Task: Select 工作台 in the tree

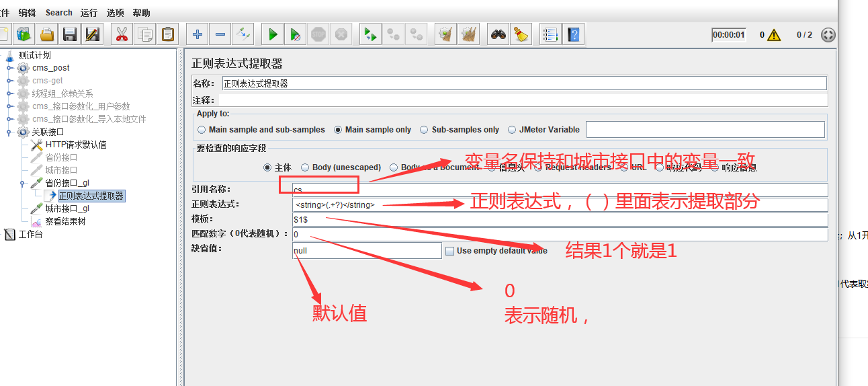Action: [30, 235]
